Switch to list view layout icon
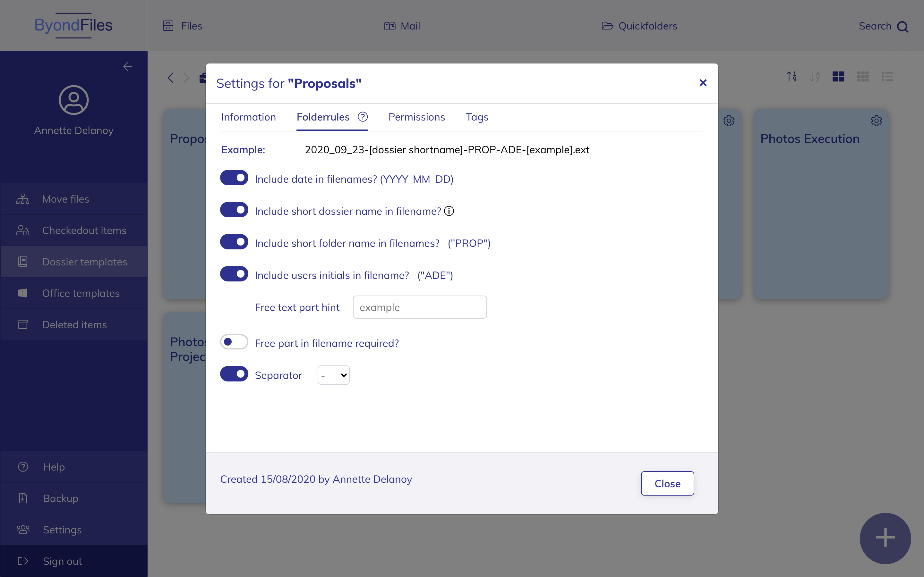Screen dimensions: 924x577 click(887, 77)
